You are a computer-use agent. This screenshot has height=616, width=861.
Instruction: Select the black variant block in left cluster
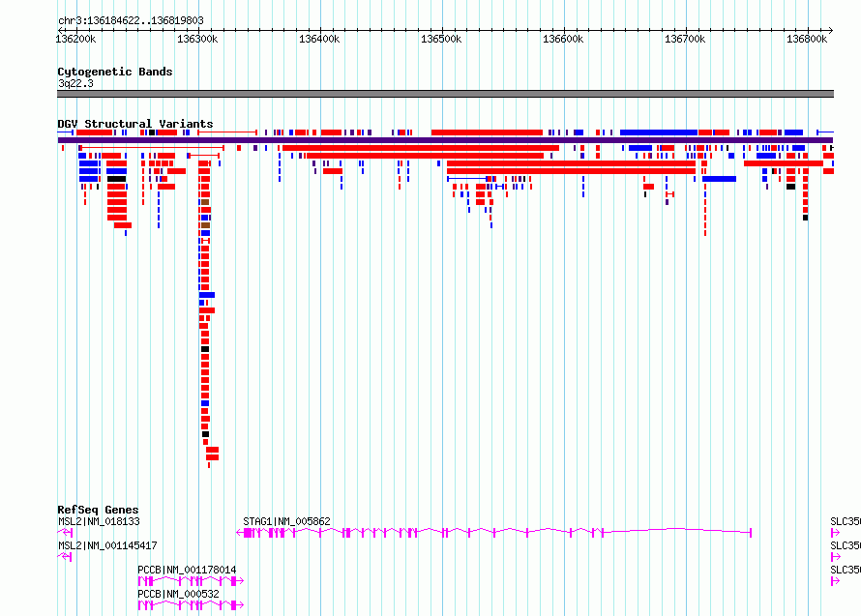pyautogui.click(x=116, y=179)
